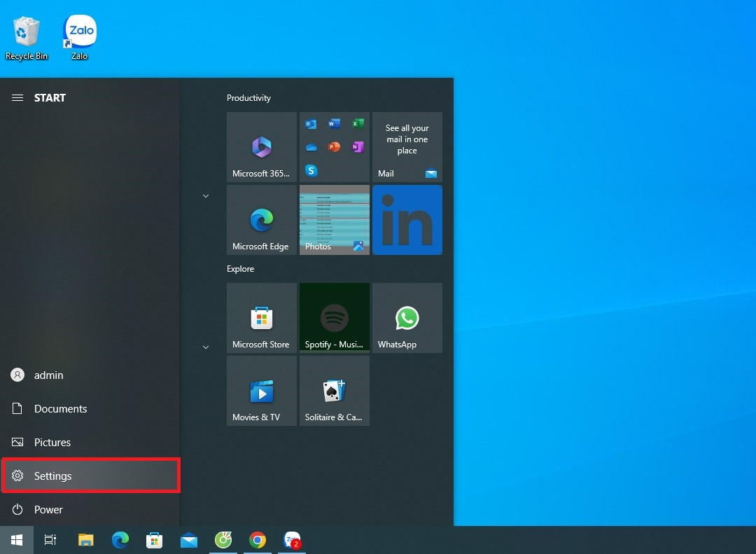Launch the Movies & TV tile
The image size is (756, 554).
click(x=262, y=391)
